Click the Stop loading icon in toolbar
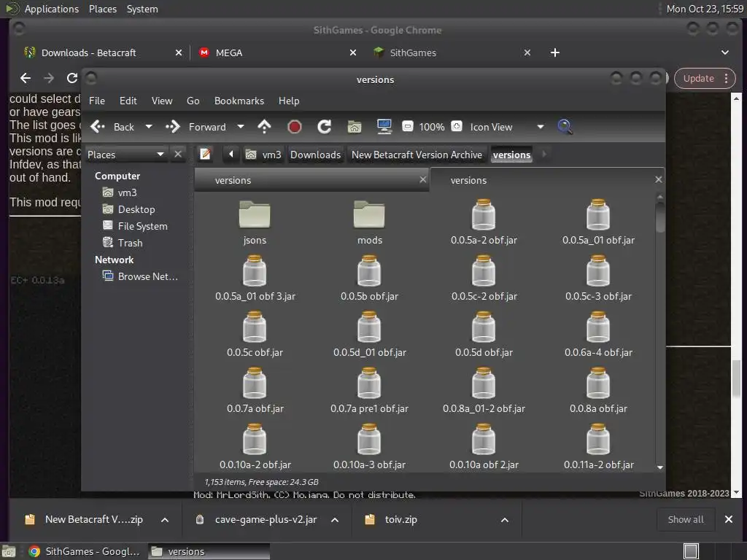The width and height of the screenshot is (747, 560). 295,127
